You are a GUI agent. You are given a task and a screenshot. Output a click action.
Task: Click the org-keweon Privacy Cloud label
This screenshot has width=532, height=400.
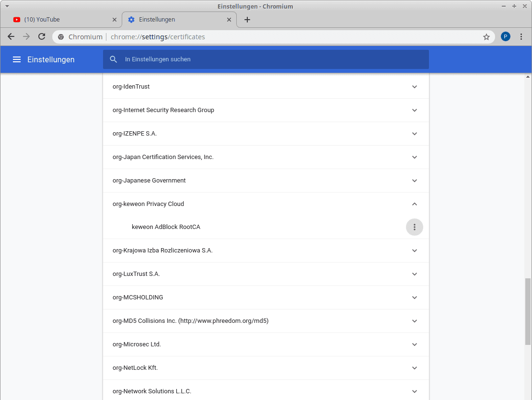coord(148,204)
